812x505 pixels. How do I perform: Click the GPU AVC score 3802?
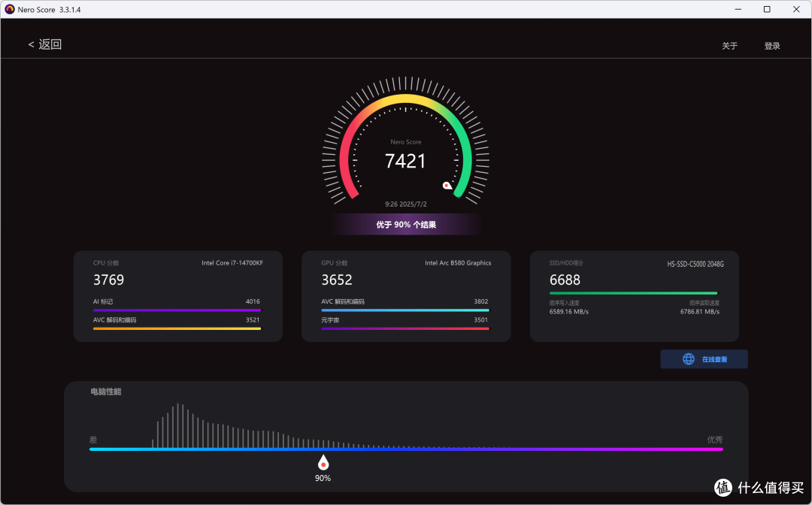click(x=480, y=301)
